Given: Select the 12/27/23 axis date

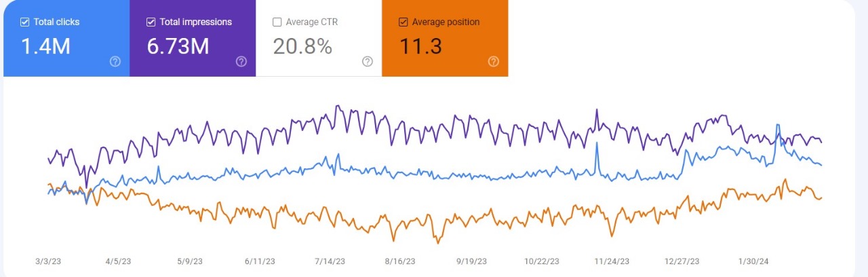Looking at the screenshot, I should point(682,261).
